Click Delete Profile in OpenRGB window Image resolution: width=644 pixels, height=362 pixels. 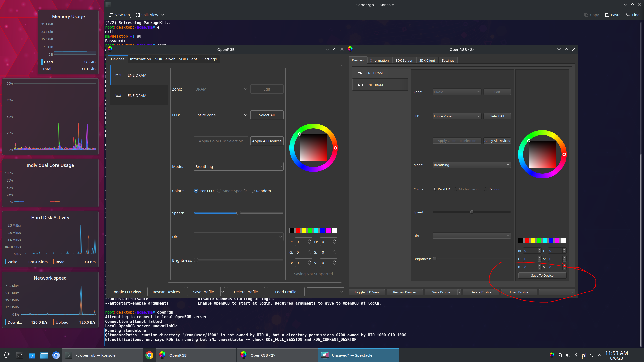tap(246, 292)
